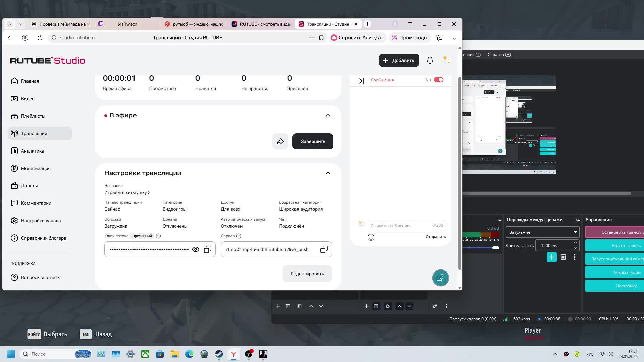Increase the Длительность value with up arrow
Image resolution: width=644 pixels, height=362 pixels.
(575, 243)
